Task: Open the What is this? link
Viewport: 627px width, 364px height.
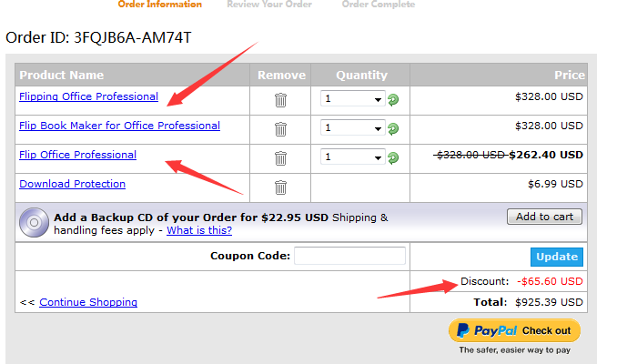Action: coord(199,230)
